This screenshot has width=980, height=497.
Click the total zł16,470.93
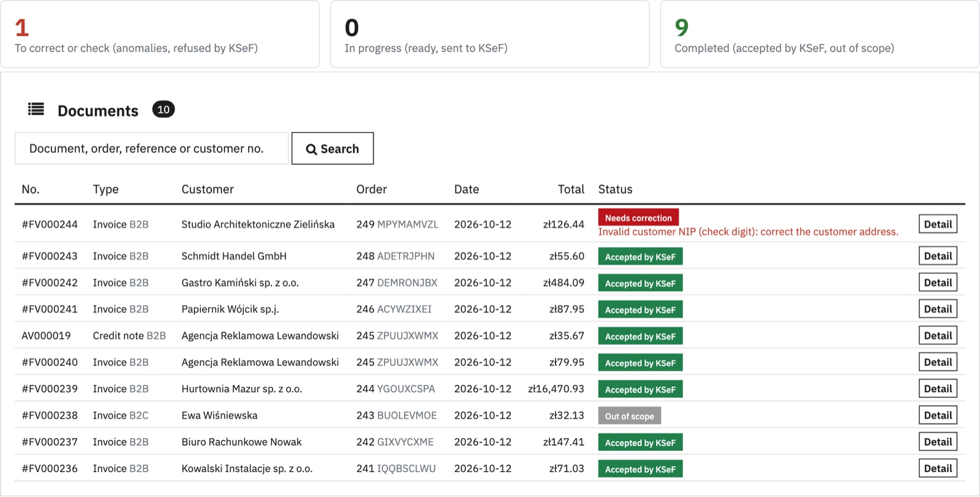(556, 389)
